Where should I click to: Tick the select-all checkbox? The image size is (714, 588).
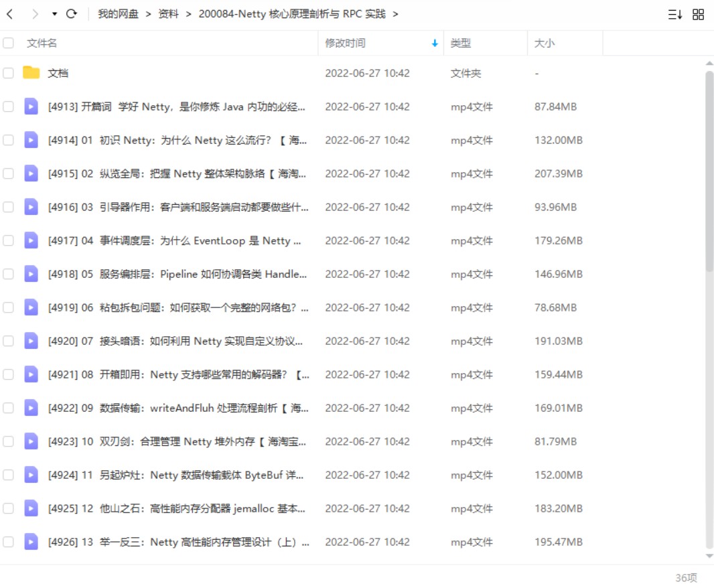(8, 44)
